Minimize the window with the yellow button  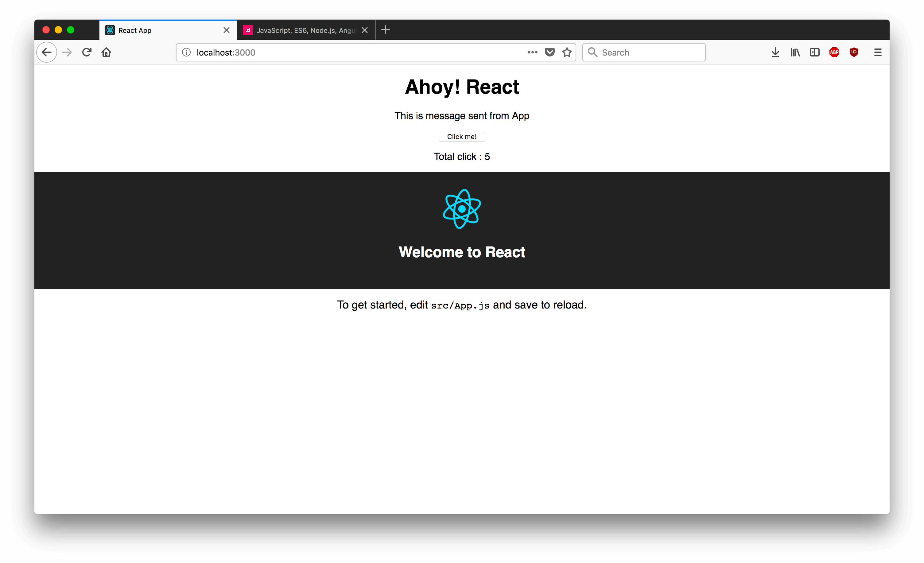58,30
